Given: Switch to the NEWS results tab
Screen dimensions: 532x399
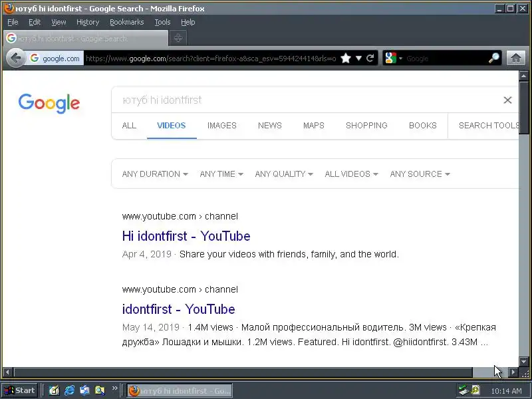Looking at the screenshot, I should tap(270, 126).
